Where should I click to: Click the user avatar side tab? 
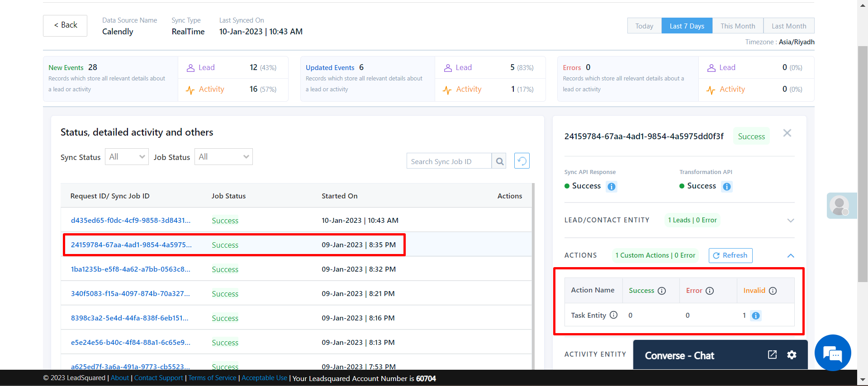click(x=841, y=206)
